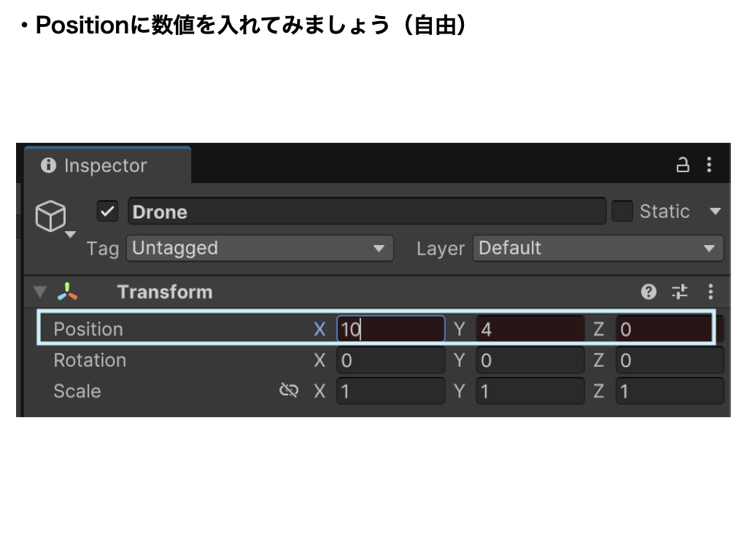Viewport: 747px width, 560px height.
Task: Open the Layer dropdown showing Default
Action: [598, 248]
